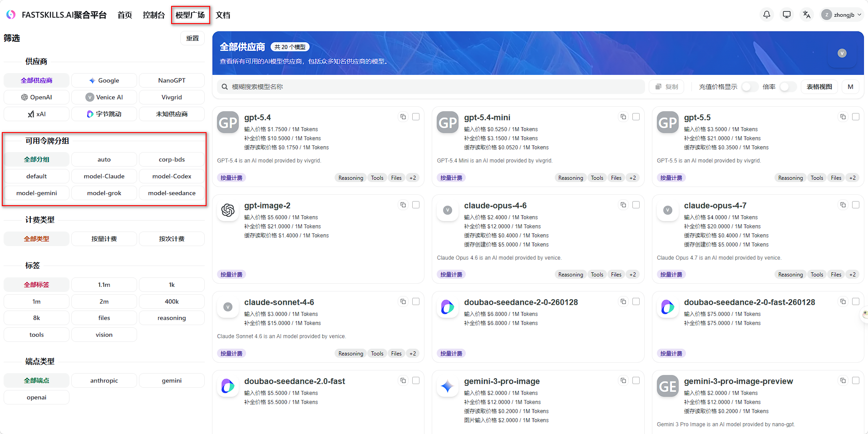This screenshot has height=434, width=868.
Task: Copy the claude-sonnet-4-6 model name
Action: click(x=403, y=302)
